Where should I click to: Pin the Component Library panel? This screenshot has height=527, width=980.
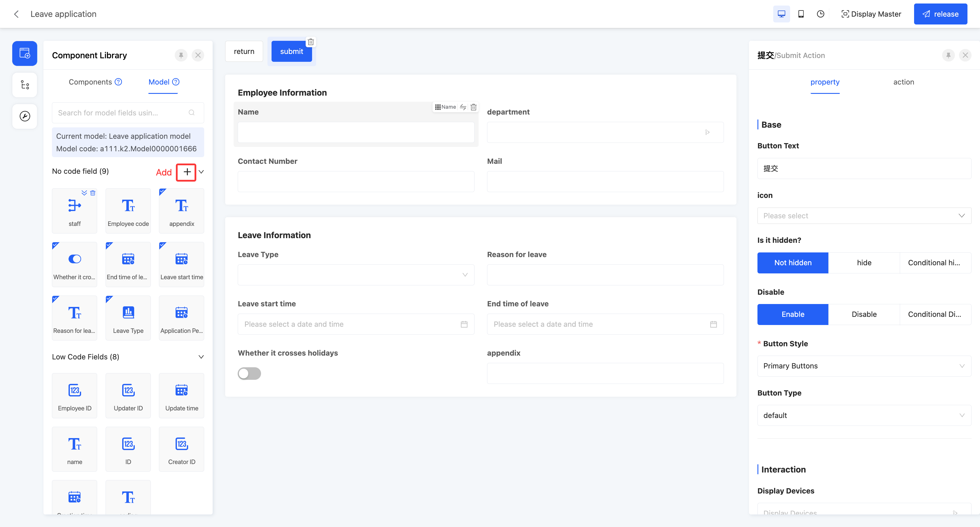coord(181,55)
